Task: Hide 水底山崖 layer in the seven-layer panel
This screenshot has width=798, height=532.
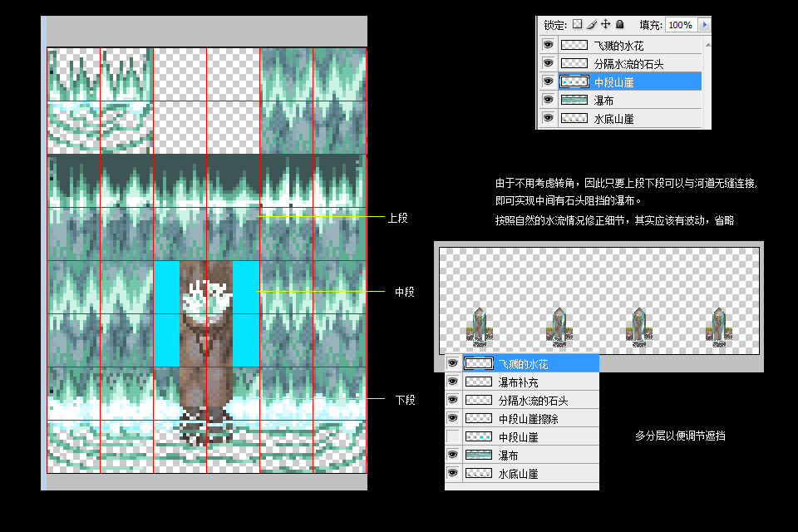Action: [452, 473]
